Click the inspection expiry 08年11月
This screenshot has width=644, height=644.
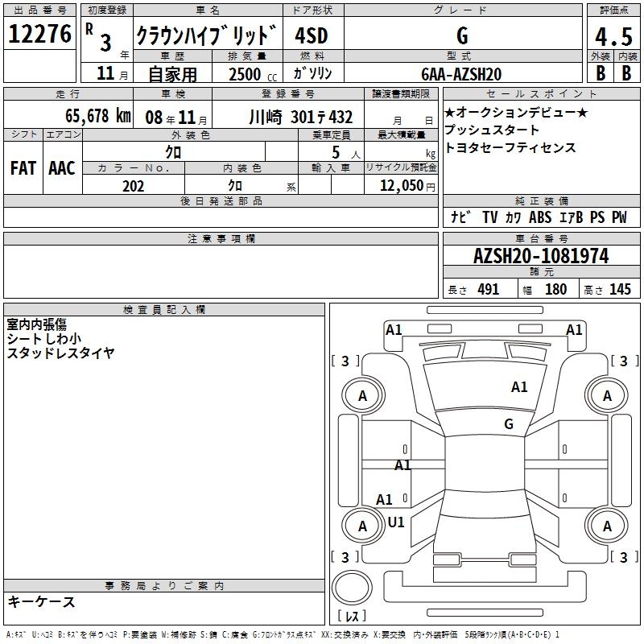(x=176, y=118)
